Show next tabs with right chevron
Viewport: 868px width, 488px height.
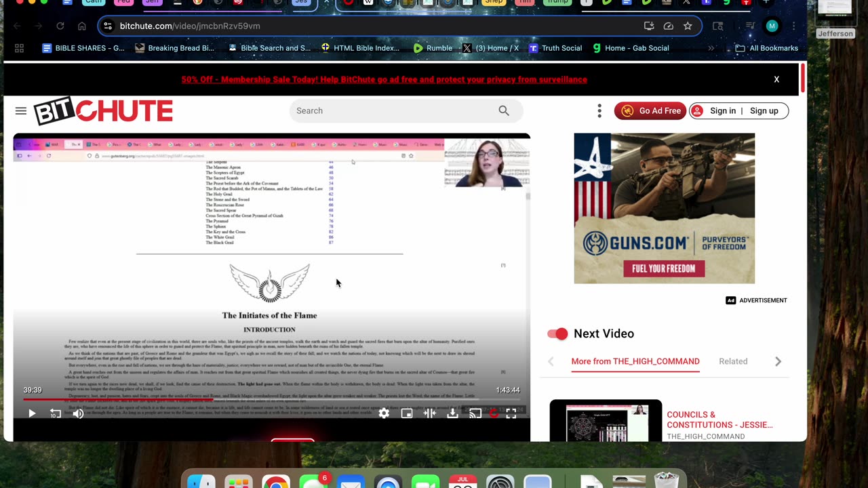(778, 362)
